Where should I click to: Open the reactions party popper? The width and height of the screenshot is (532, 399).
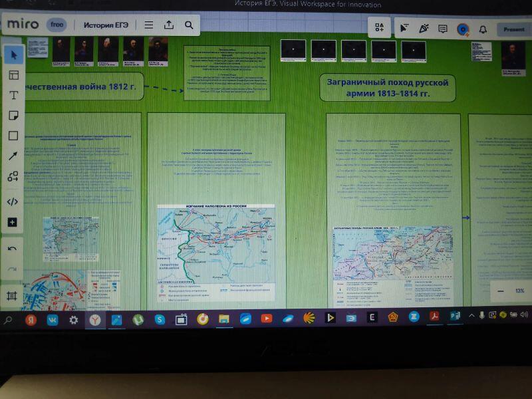coord(424,28)
